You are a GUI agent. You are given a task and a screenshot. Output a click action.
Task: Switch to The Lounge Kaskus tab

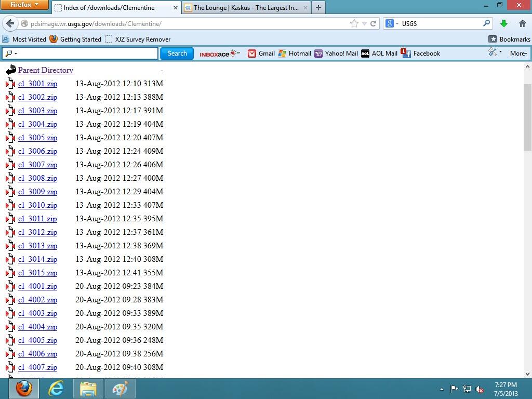[245, 8]
